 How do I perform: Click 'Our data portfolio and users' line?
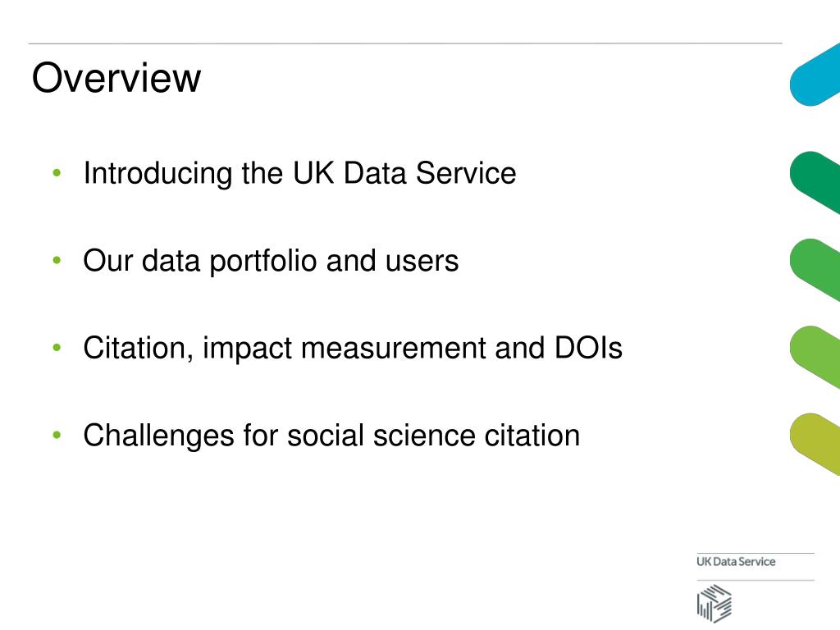coord(271,262)
